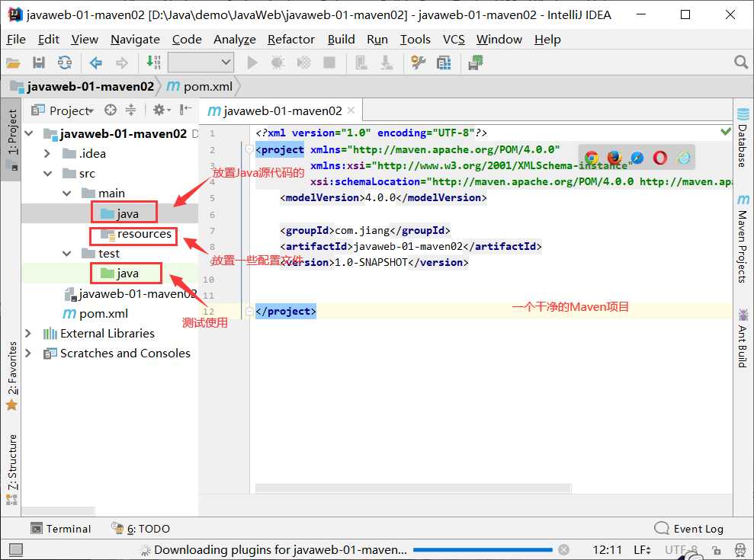Open the Refactor menu

point(291,40)
